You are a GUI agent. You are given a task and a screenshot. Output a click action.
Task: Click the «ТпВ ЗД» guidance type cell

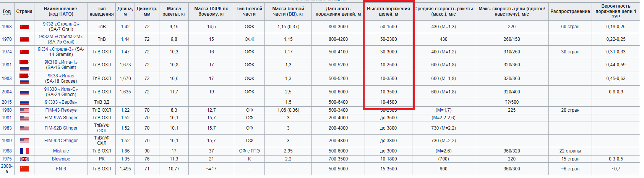[102, 102]
